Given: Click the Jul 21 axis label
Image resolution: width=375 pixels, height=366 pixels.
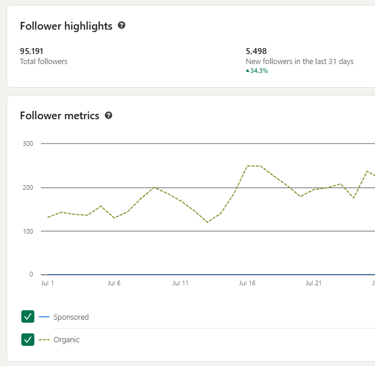Looking at the screenshot, I should 314,283.
